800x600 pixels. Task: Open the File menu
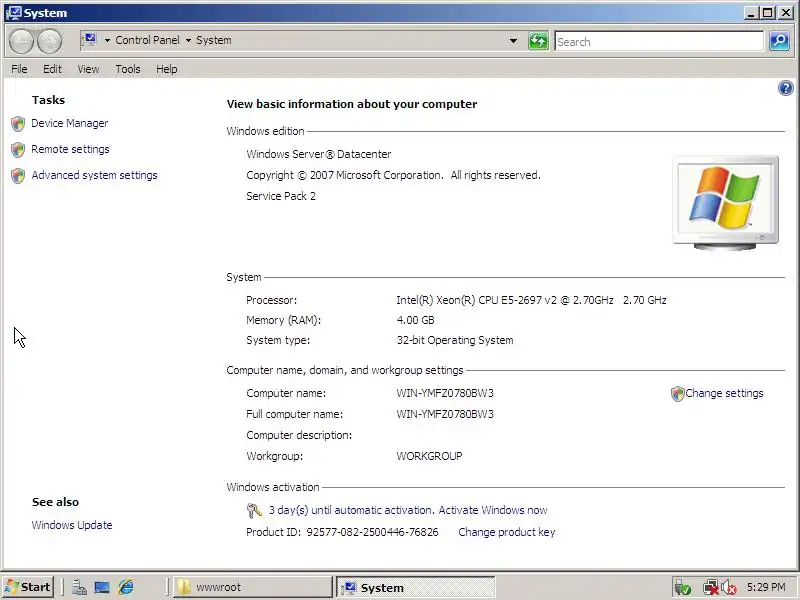[19, 69]
